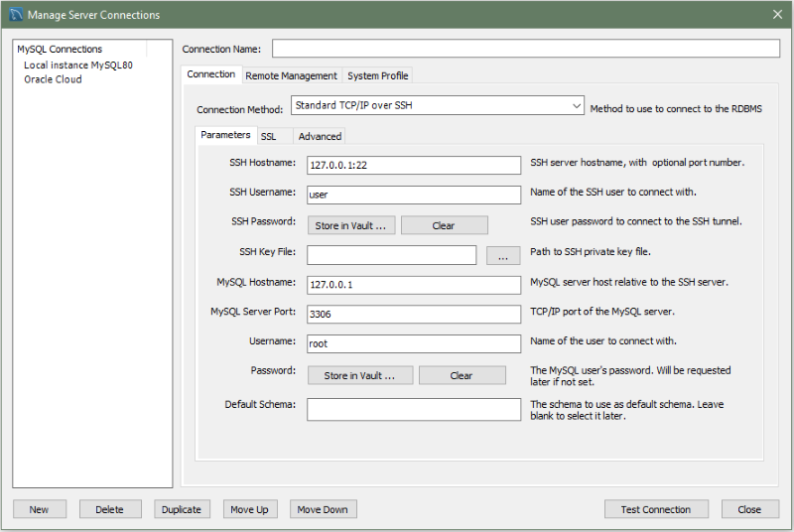Switch to the Remote Management tab
The width and height of the screenshot is (794, 532).
(291, 75)
